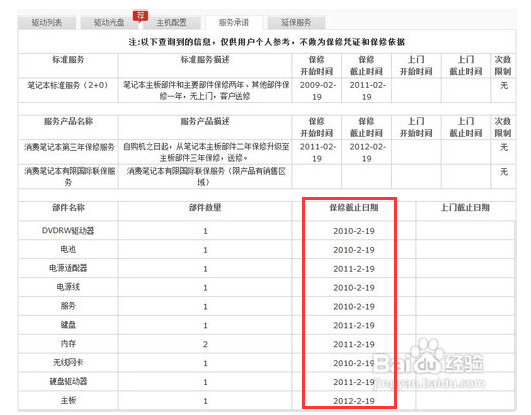The width and height of the screenshot is (531, 415).
Task: Select date 2010-2-19 in the 服务 row
Action: 354,307
